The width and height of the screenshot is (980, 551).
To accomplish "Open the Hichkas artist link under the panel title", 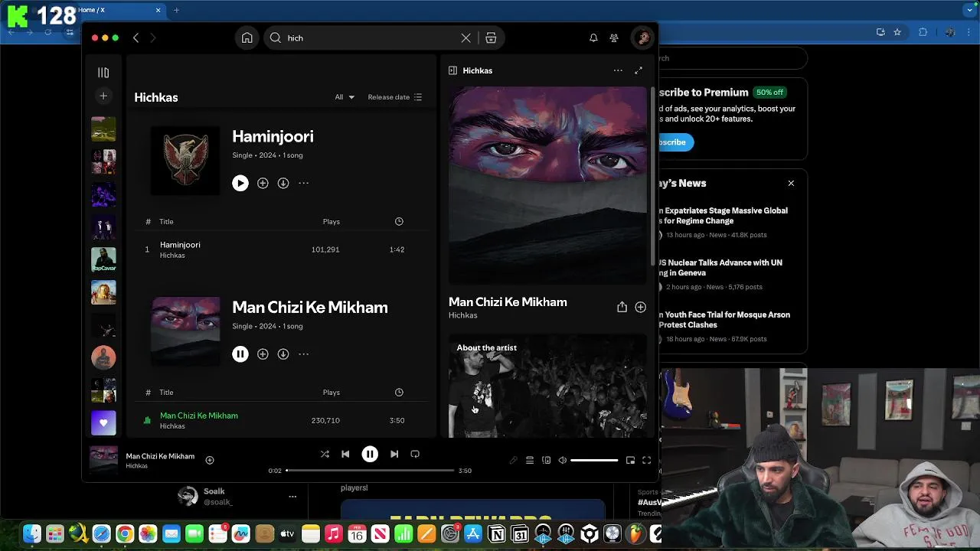I will pos(463,315).
